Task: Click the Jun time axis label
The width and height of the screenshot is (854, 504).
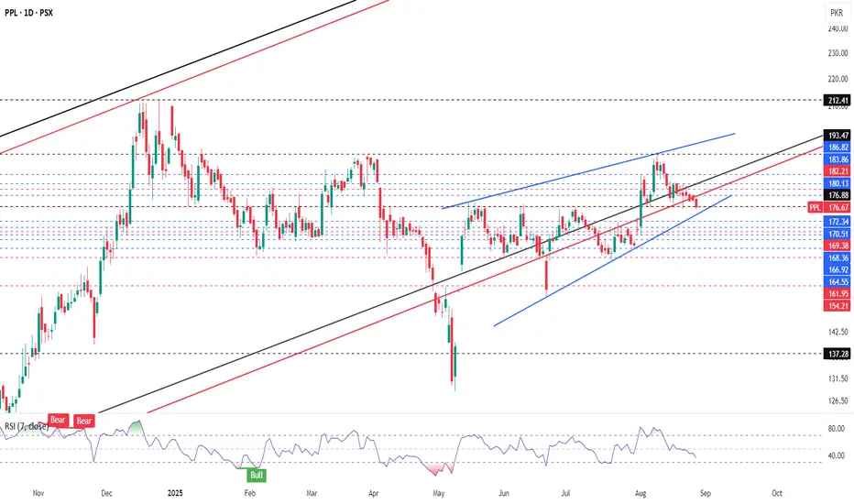Action: [x=504, y=493]
